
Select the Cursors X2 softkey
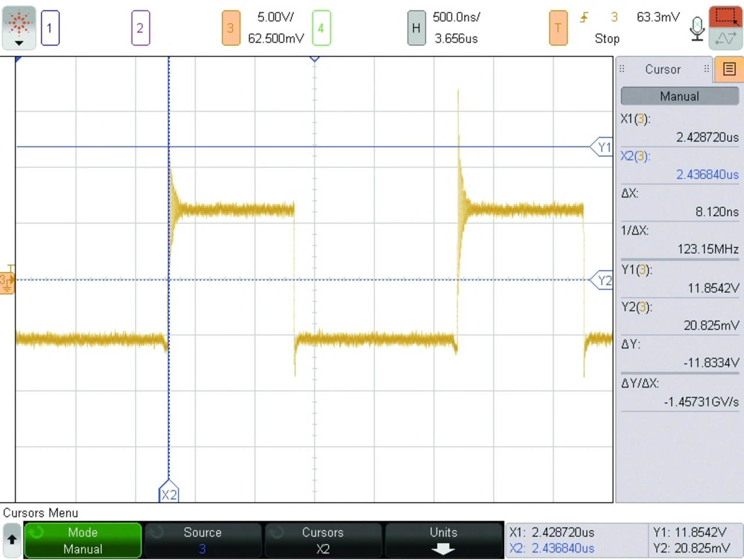[323, 540]
